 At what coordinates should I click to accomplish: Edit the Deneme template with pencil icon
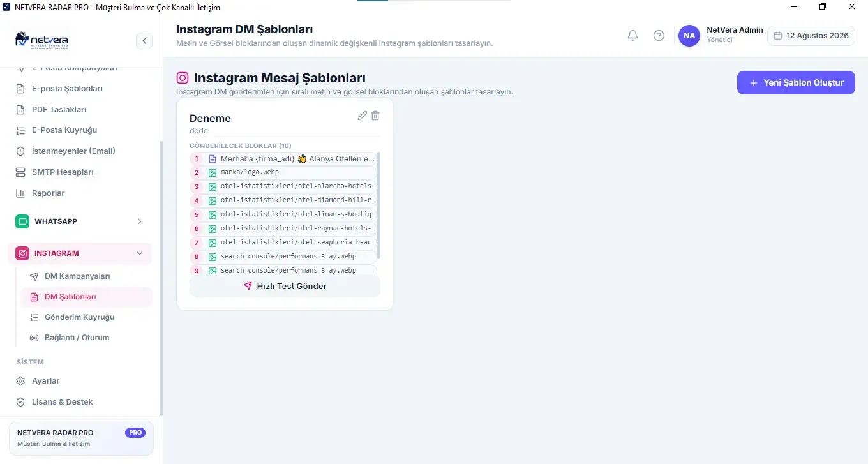click(x=363, y=116)
